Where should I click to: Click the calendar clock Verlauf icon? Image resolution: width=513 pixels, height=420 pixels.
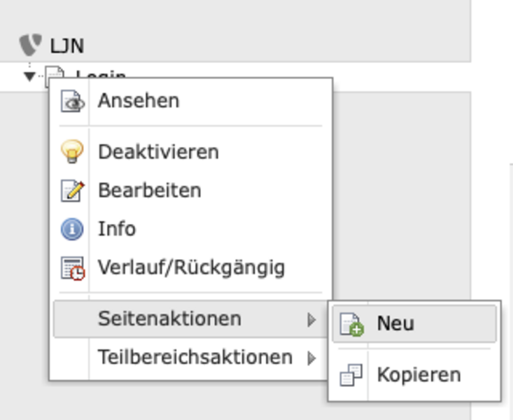(73, 268)
